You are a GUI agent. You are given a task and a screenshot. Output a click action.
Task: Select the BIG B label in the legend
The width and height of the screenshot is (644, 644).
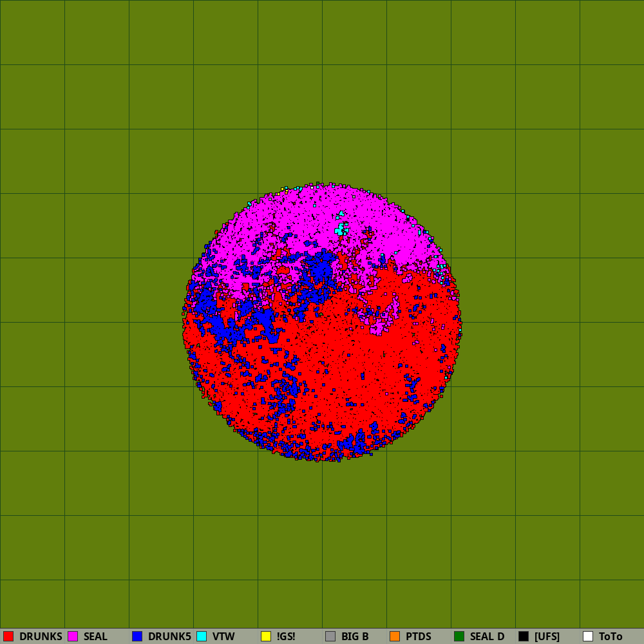[355, 637]
